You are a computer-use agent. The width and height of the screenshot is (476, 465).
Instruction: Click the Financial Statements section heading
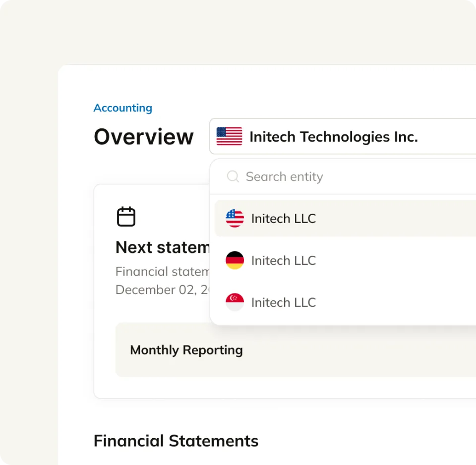point(176,441)
